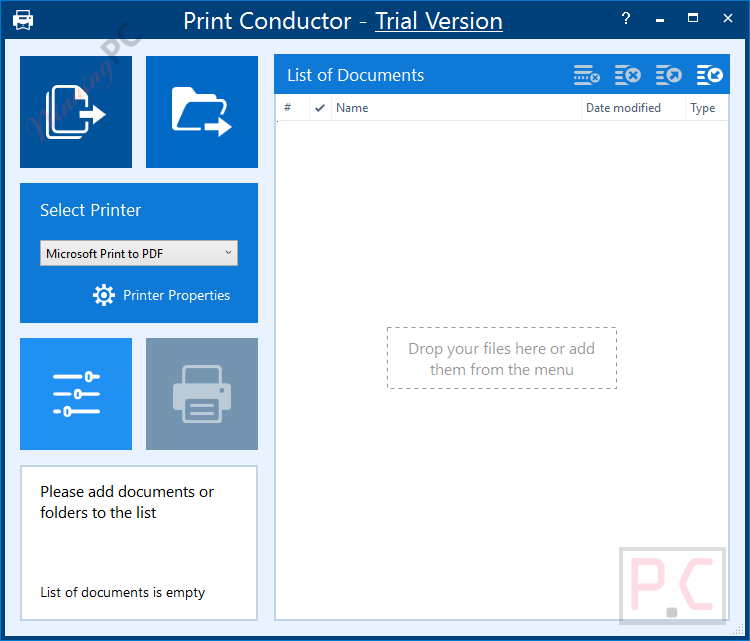This screenshot has height=641, width=750.
Task: Open the Help question mark button
Action: pos(626,19)
